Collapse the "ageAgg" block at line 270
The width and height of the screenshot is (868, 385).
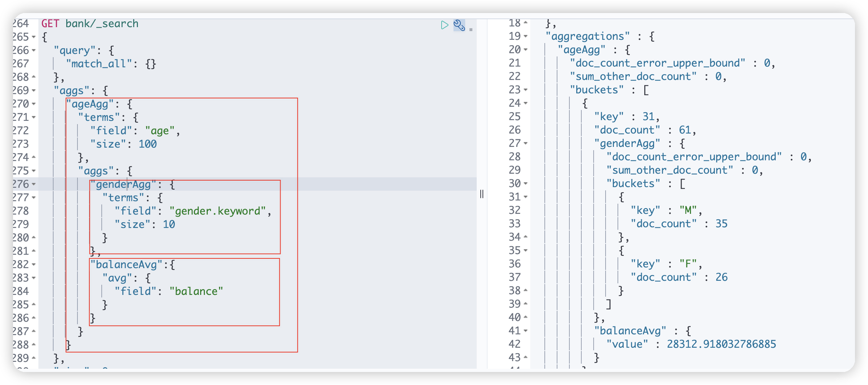tap(34, 104)
